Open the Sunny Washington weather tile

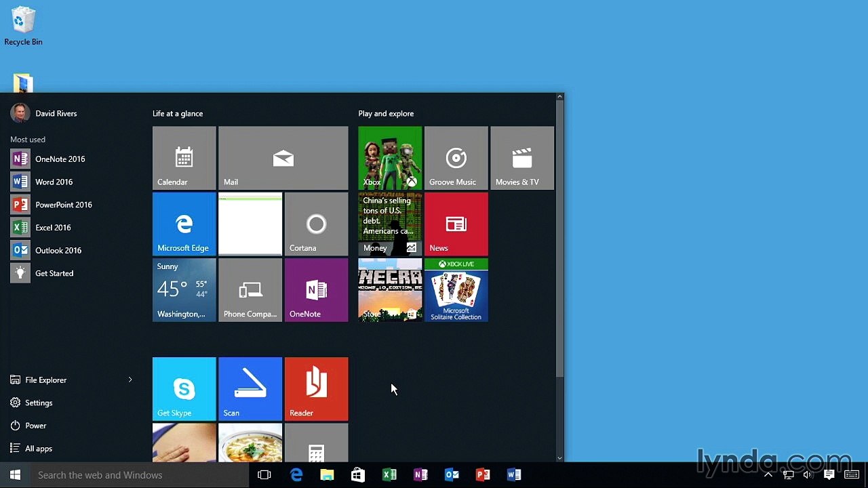pyautogui.click(x=184, y=290)
